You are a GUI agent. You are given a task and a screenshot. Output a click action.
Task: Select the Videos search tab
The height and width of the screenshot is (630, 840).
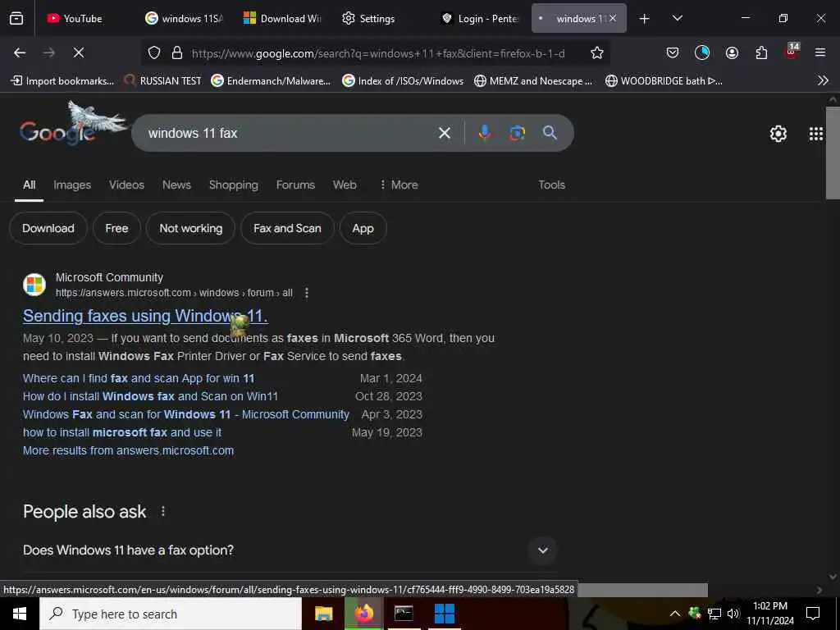tap(126, 185)
